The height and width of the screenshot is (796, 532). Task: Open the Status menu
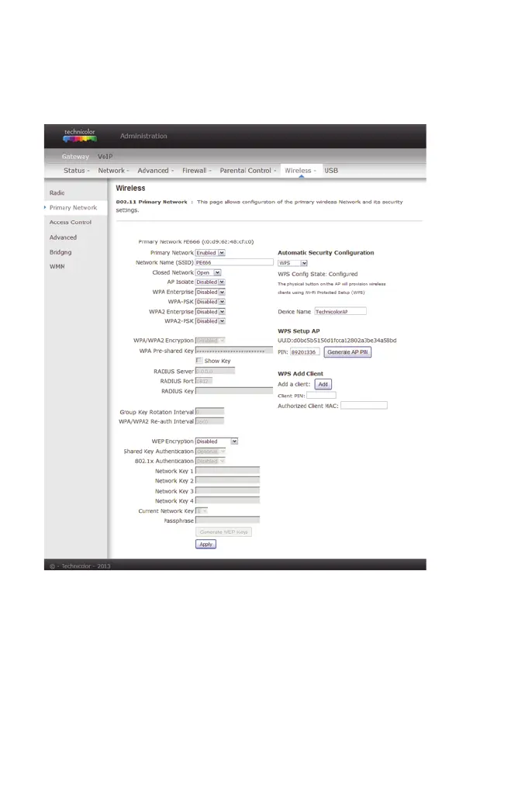tap(76, 171)
